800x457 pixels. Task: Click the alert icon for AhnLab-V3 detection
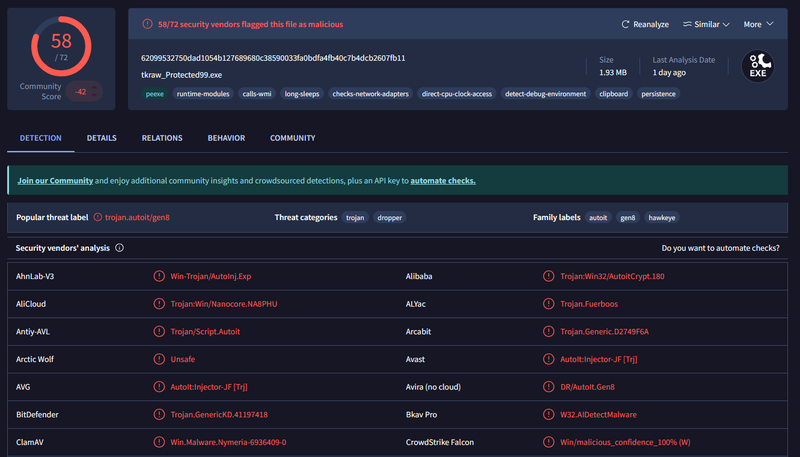click(159, 276)
